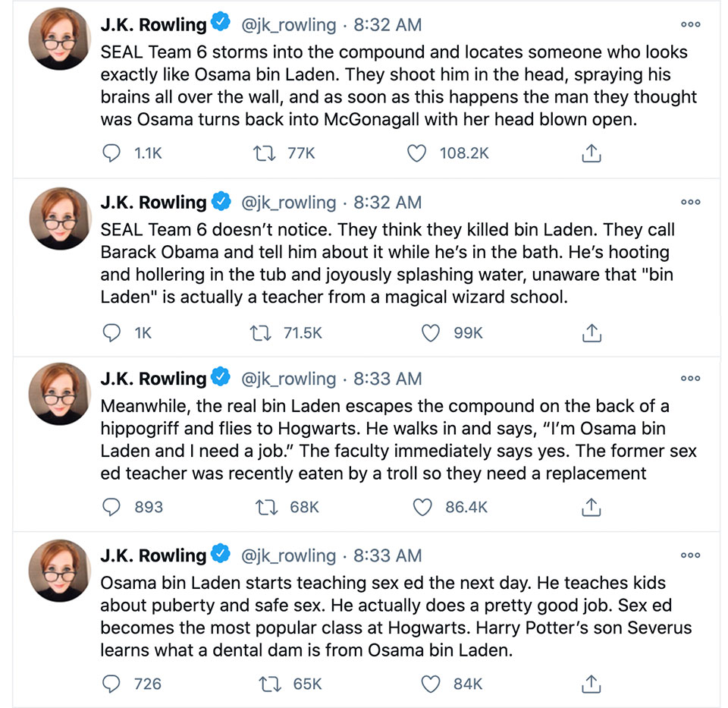
Task: Share the first tweet about the compound
Action: 591,153
